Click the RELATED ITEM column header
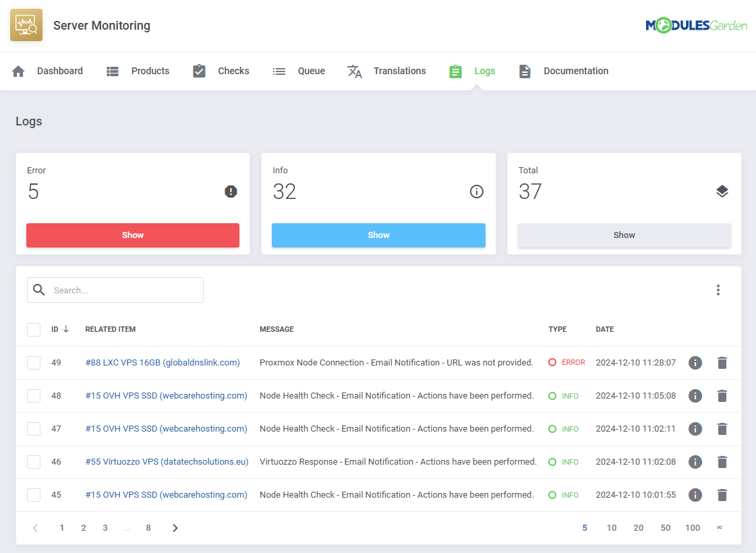 111,329
